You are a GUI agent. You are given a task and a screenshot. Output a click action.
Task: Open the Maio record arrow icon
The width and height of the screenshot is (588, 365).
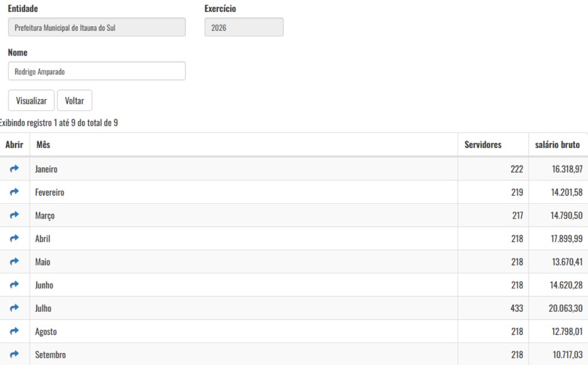coord(14,262)
